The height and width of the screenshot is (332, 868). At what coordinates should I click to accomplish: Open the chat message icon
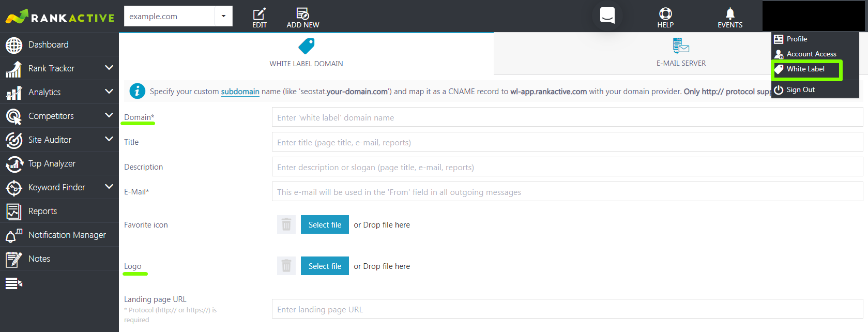(x=607, y=16)
